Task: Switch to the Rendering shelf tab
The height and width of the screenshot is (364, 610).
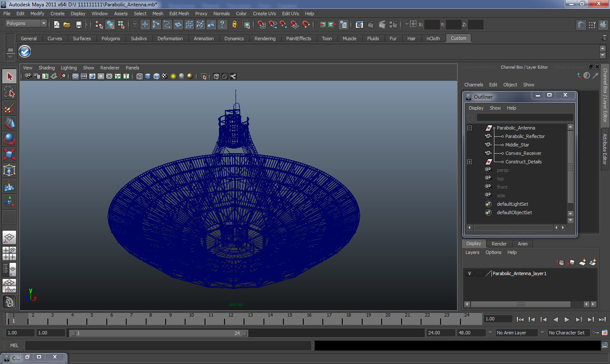Action: [x=265, y=38]
